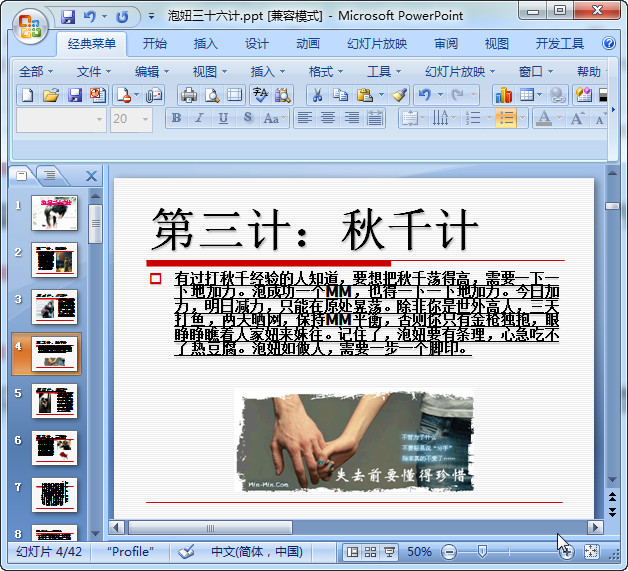Go to previous slide double-arrow

(612, 497)
